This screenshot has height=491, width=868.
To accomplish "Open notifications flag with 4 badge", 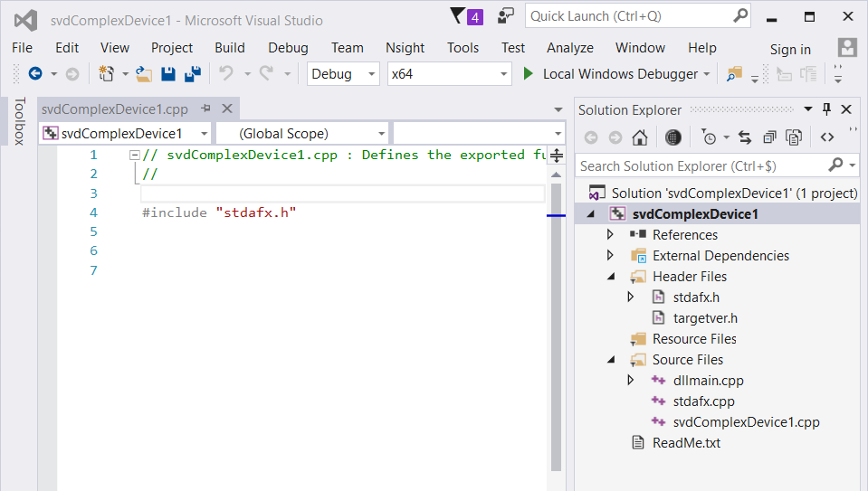I will tap(467, 16).
